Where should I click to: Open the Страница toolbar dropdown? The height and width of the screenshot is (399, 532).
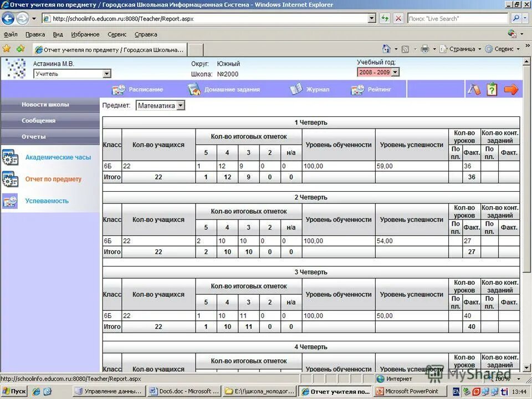click(x=461, y=49)
